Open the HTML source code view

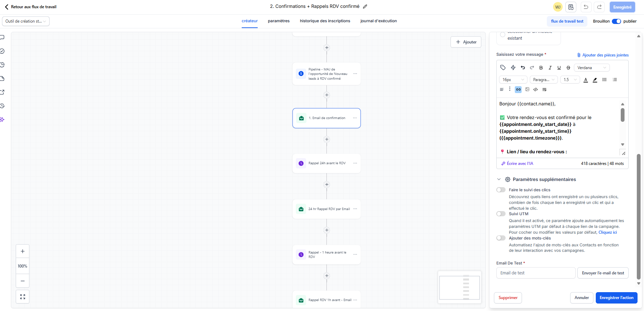[536, 90]
